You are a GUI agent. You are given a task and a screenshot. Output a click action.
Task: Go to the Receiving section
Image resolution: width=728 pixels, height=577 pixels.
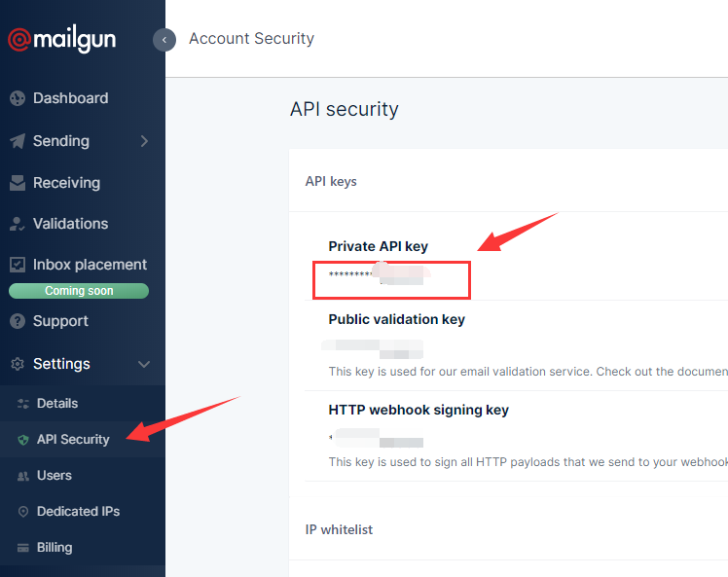[x=66, y=183]
